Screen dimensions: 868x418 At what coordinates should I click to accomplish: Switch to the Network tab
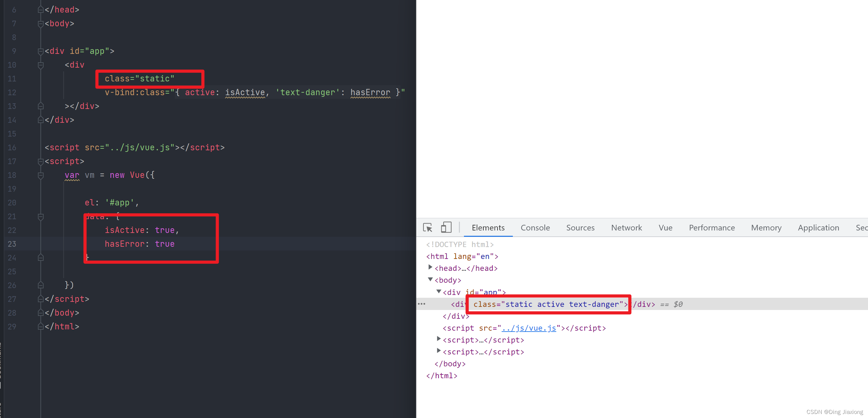point(626,228)
